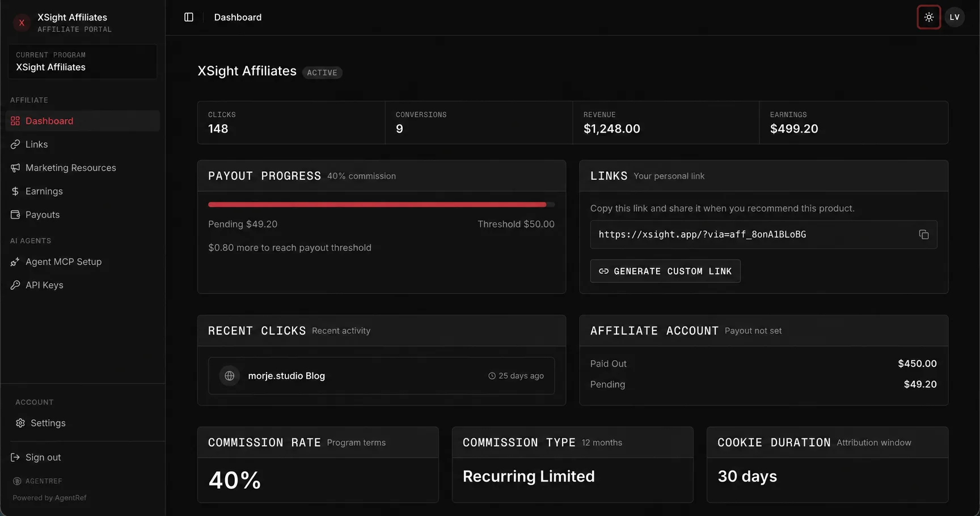This screenshot has height=516, width=980.
Task: Navigate to Payouts
Action: click(82, 214)
